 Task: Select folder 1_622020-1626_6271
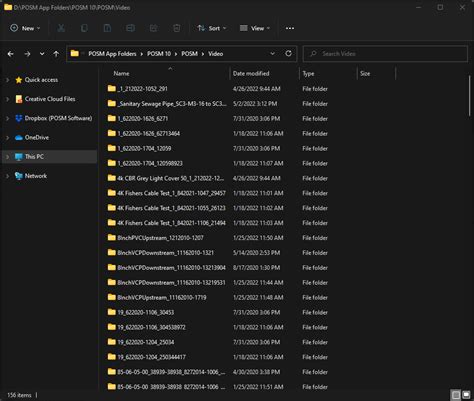pos(138,119)
